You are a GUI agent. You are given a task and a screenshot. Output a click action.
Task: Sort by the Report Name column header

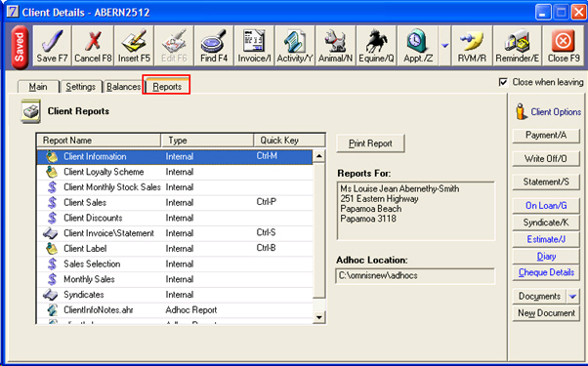click(99, 141)
